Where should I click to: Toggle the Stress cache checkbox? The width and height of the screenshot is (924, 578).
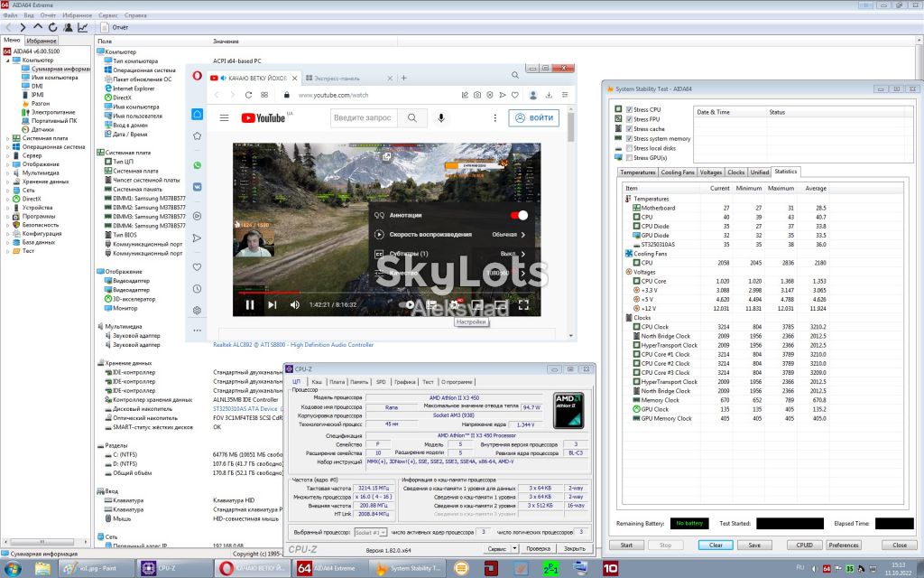[x=629, y=128]
